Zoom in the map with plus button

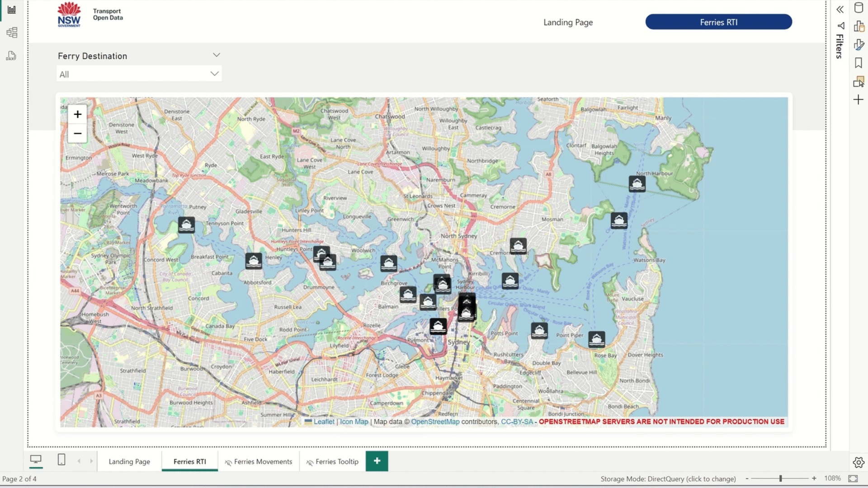click(x=77, y=114)
